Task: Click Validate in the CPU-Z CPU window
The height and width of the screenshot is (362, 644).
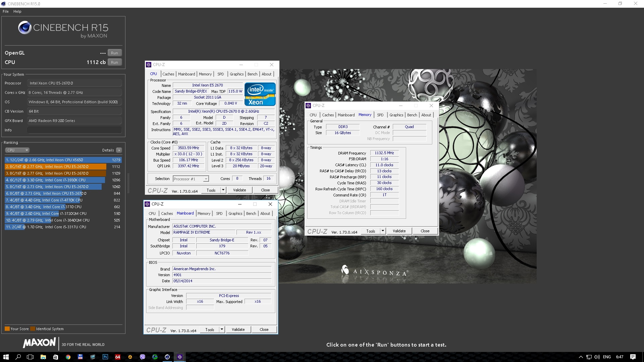Action: 239,190
